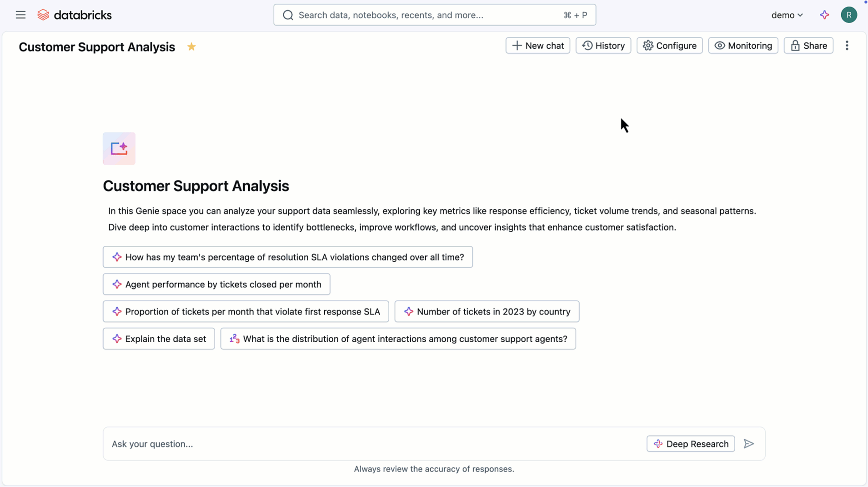Choose 'Number of tickets in 2023 by country'
The height and width of the screenshot is (487, 868).
coord(487,311)
